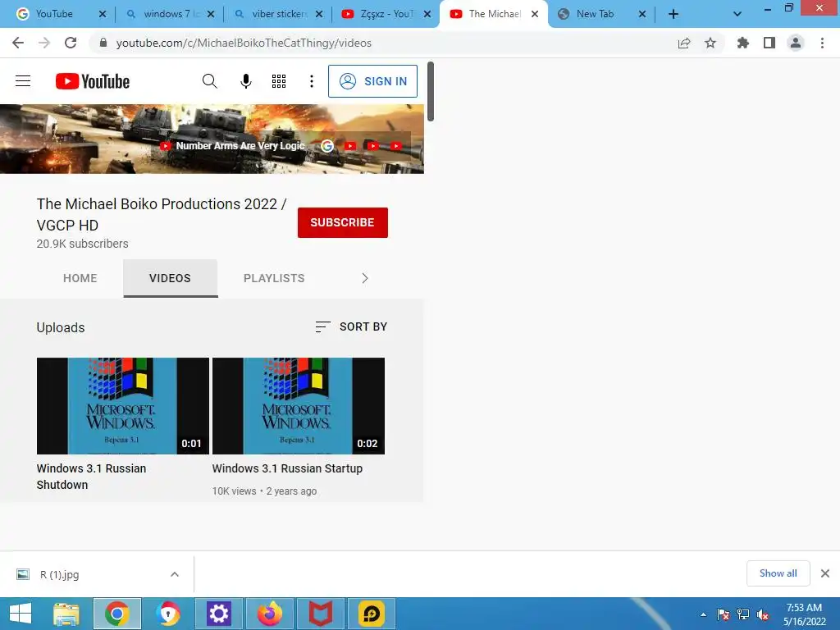
Task: Switch to the windows 7 search tab
Action: coord(169,14)
